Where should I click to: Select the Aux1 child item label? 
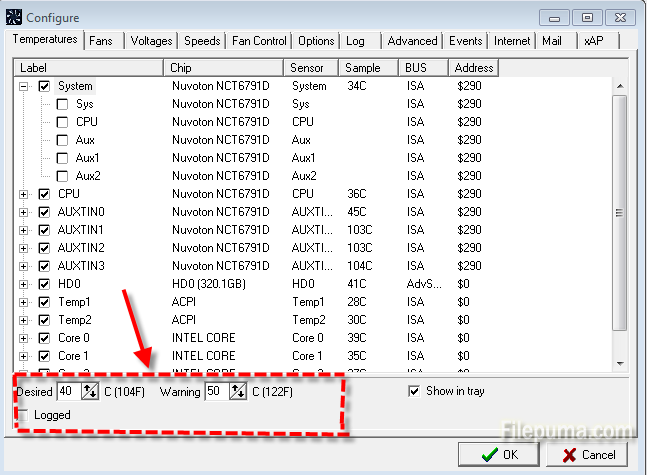click(87, 158)
